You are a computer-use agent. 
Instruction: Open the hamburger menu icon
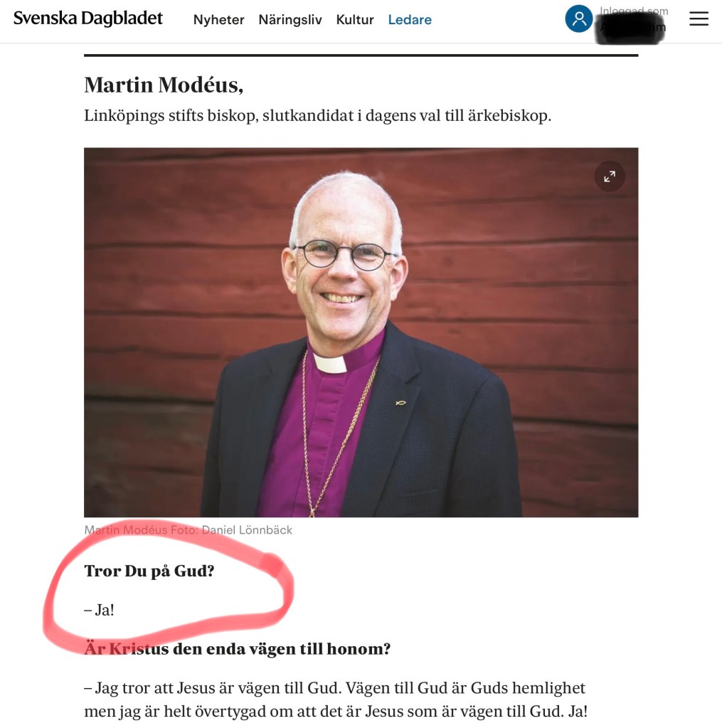click(699, 19)
